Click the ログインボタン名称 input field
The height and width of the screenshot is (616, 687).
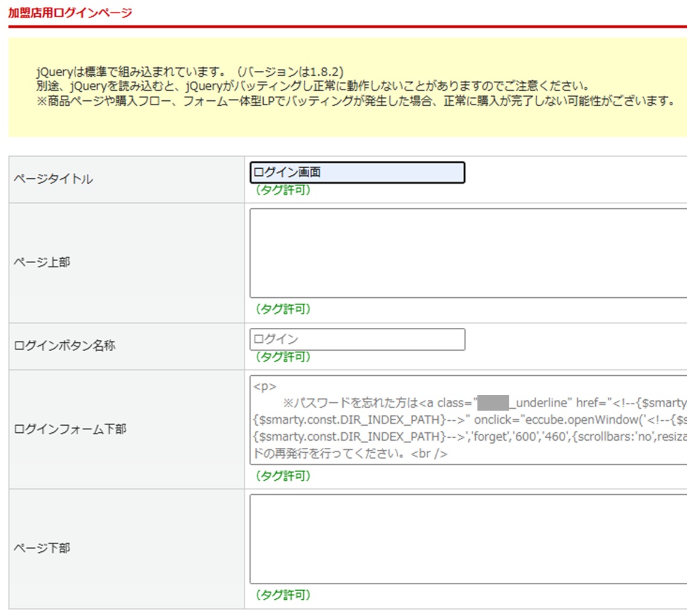coord(357,339)
